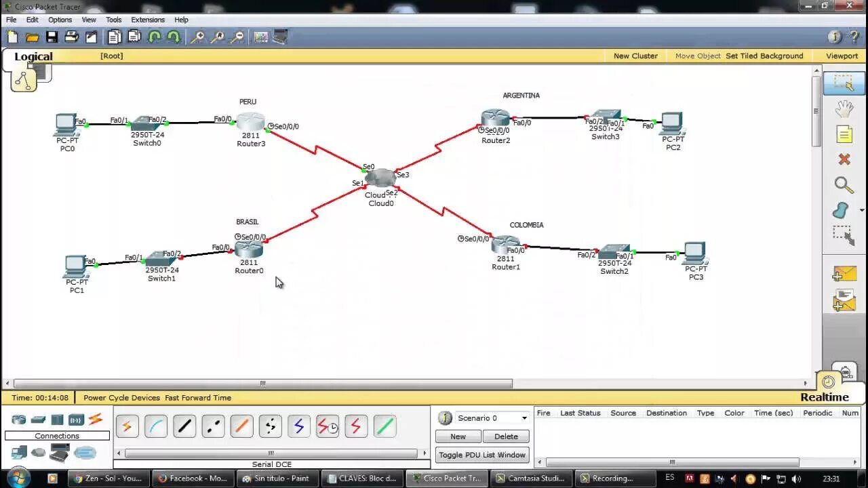
Task: Click Delete scenario button
Action: point(506,436)
